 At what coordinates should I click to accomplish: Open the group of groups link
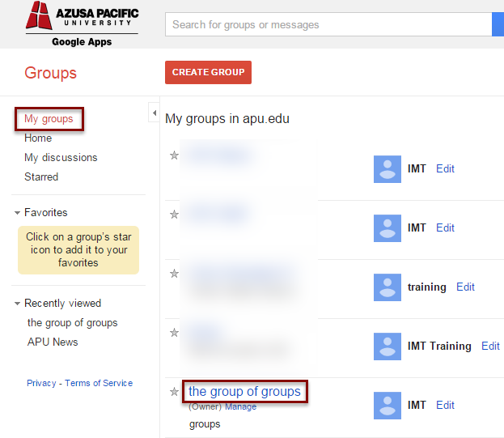click(244, 391)
